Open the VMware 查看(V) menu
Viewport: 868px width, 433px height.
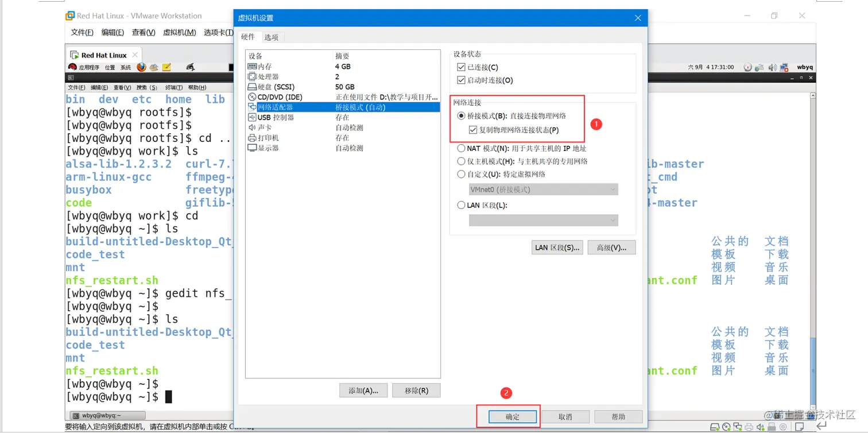pos(144,32)
